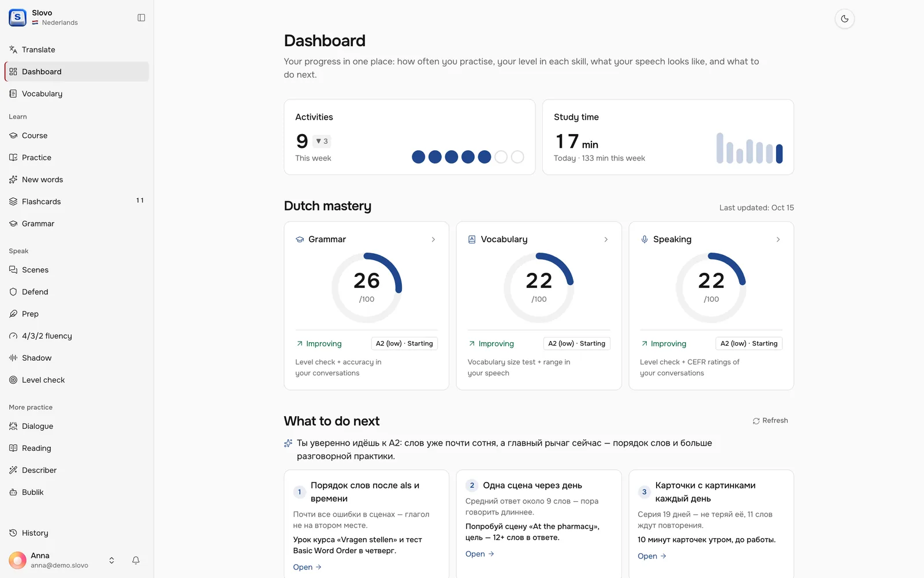Open Translate in sidebar
The width and height of the screenshot is (924, 578).
click(x=77, y=50)
